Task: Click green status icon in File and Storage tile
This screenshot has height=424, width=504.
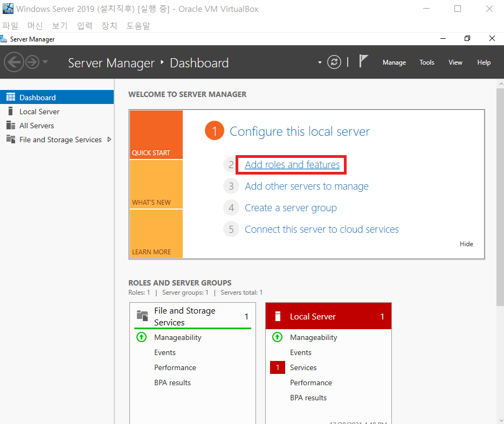Action: coord(141,337)
